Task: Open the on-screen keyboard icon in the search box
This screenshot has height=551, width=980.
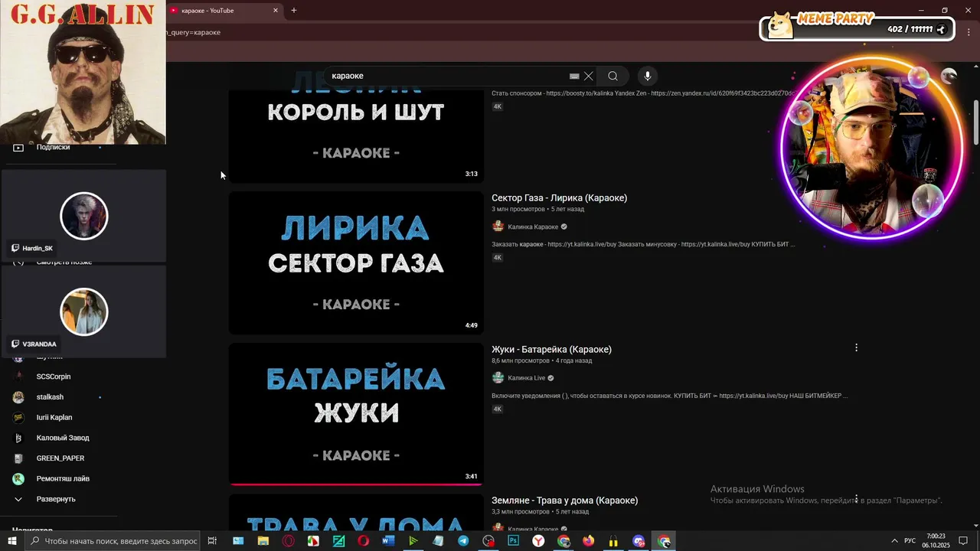Action: (574, 77)
